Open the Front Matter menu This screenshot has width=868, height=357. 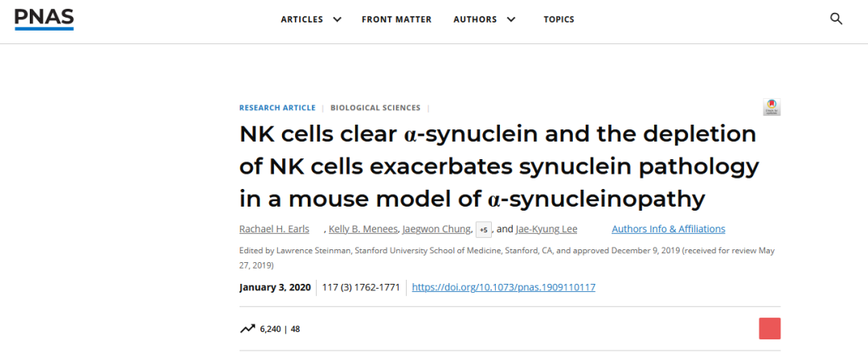click(396, 19)
